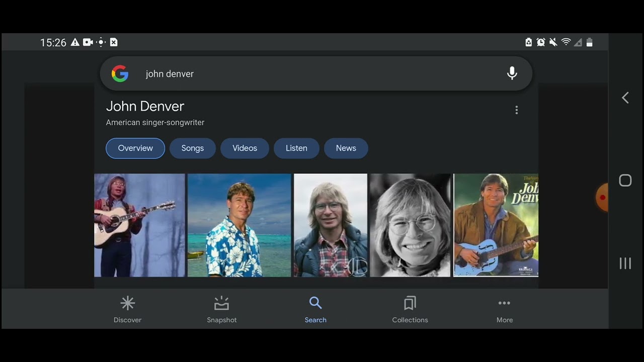Open the Discover tab
The image size is (644, 362).
coord(127,309)
